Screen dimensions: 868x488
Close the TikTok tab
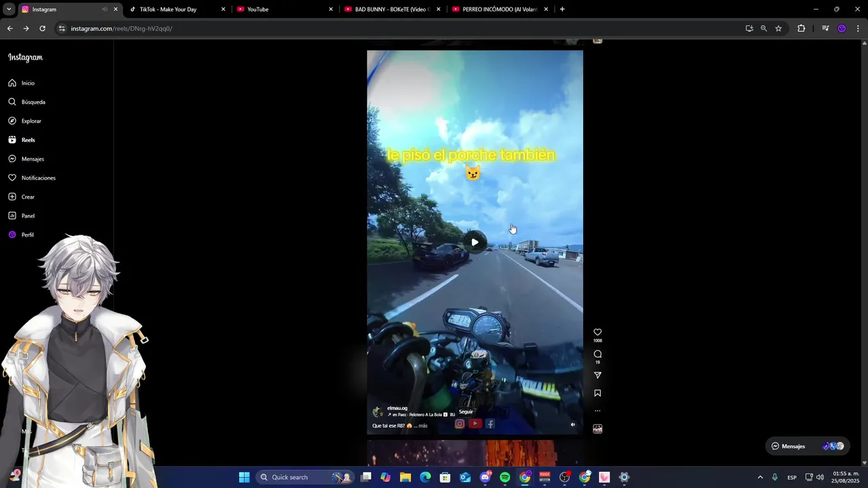click(223, 9)
